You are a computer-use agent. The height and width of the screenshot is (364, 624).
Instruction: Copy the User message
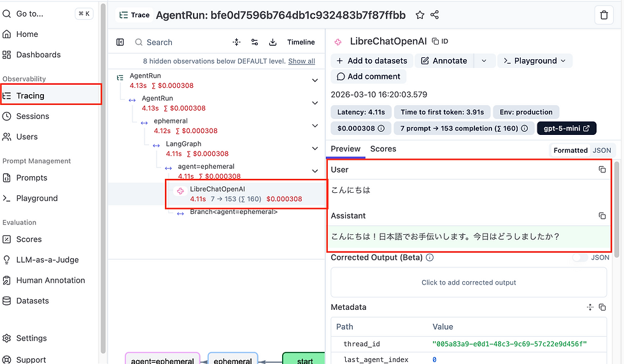[x=602, y=169]
